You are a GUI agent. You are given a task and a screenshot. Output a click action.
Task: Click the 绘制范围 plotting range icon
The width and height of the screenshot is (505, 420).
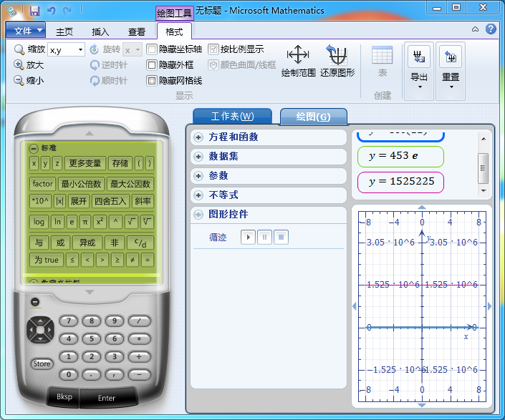click(x=298, y=55)
